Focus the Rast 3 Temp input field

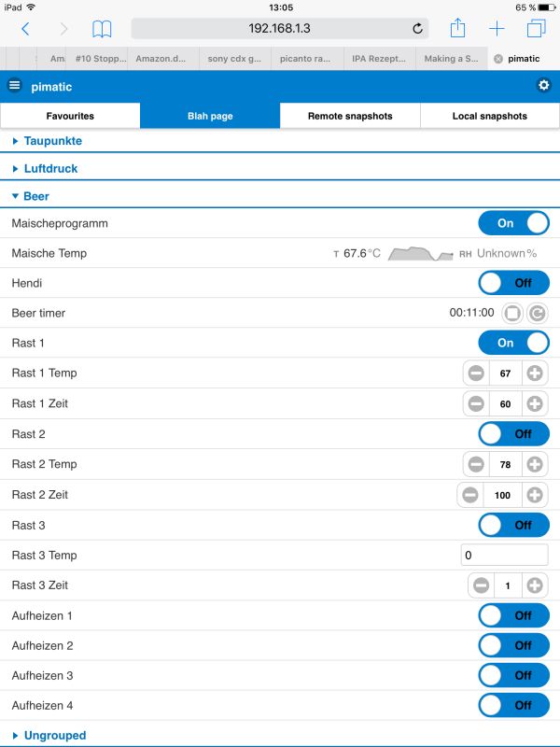click(x=504, y=556)
